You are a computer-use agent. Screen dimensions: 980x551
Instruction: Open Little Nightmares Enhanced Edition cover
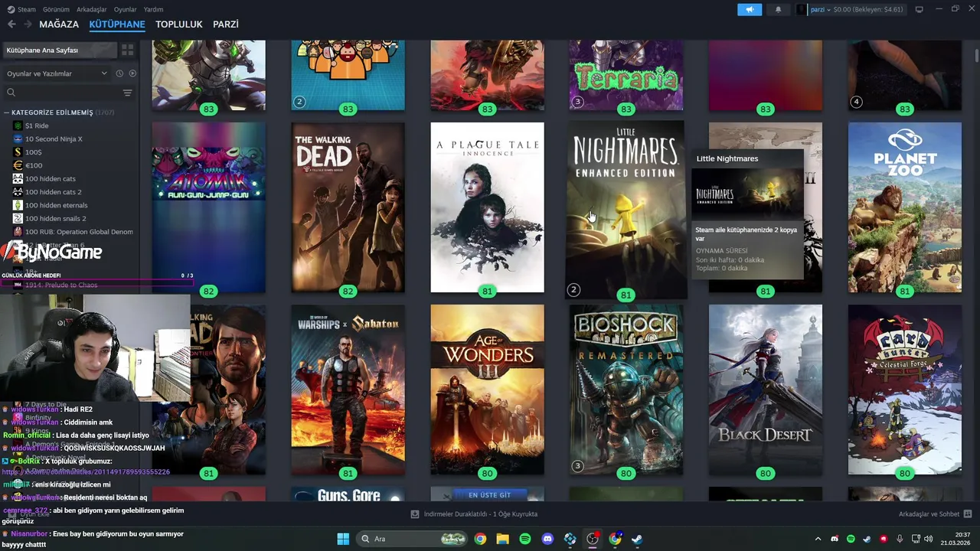click(626, 210)
